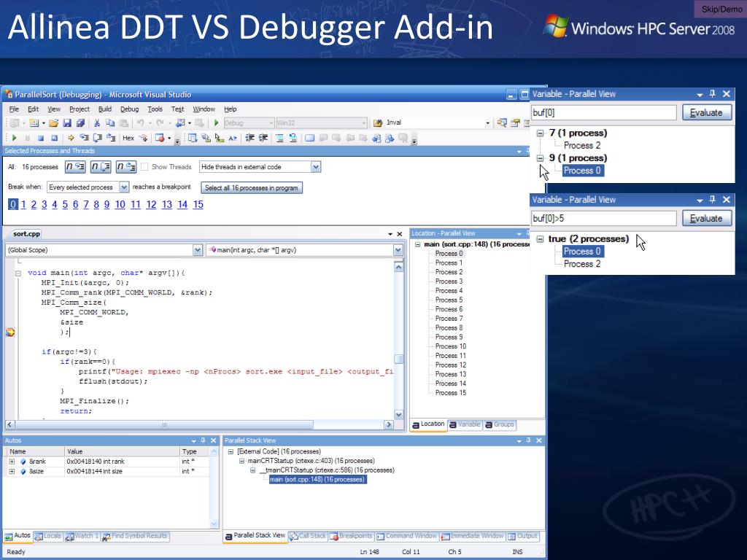This screenshot has width=747, height=560.
Task: Select process 5 link
Action: 65,204
